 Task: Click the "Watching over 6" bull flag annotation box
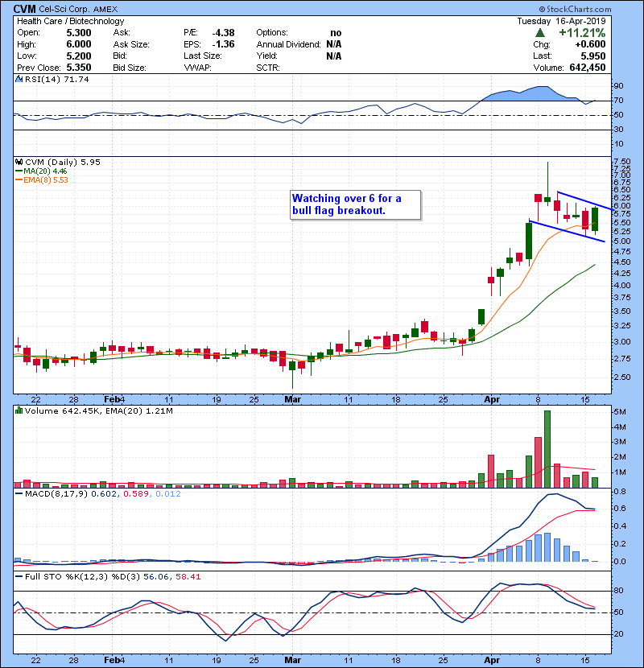click(356, 205)
